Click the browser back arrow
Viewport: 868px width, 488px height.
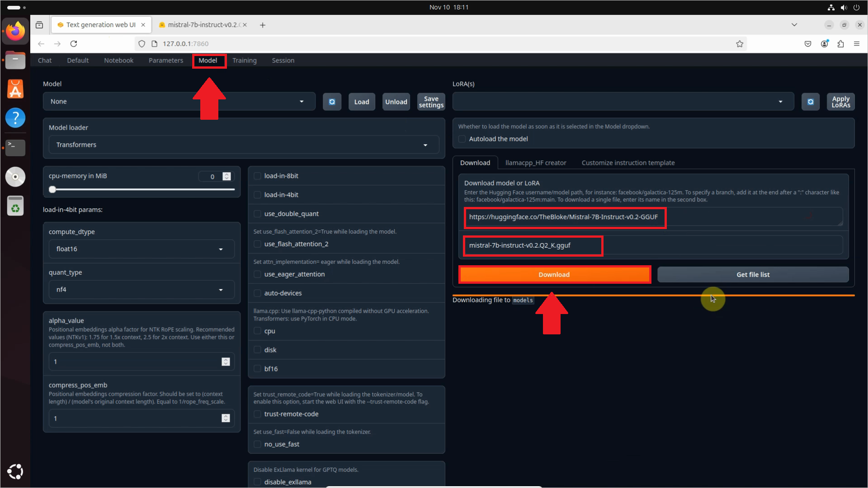coord(41,44)
